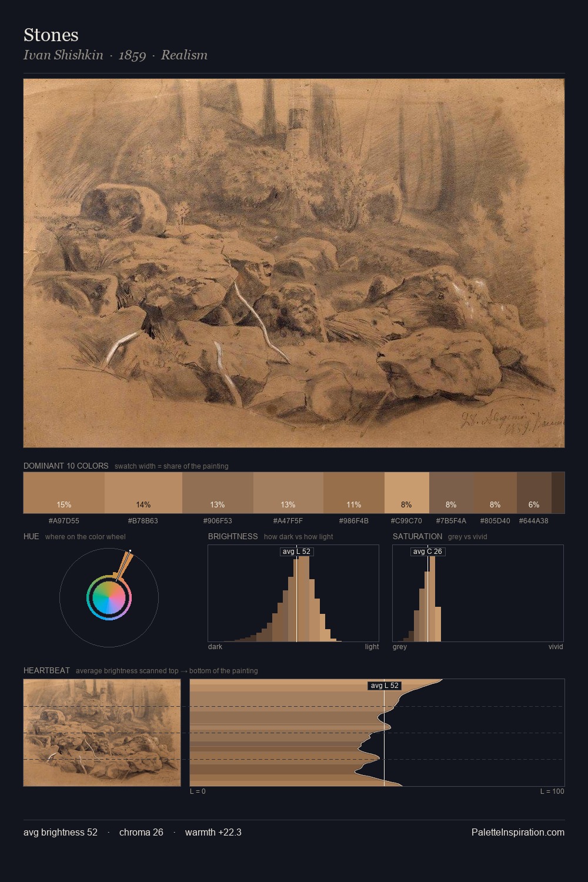588x882 pixels.
Task: Click the 'DOMINANT 10 COLORS' heading
Action: coord(66,466)
